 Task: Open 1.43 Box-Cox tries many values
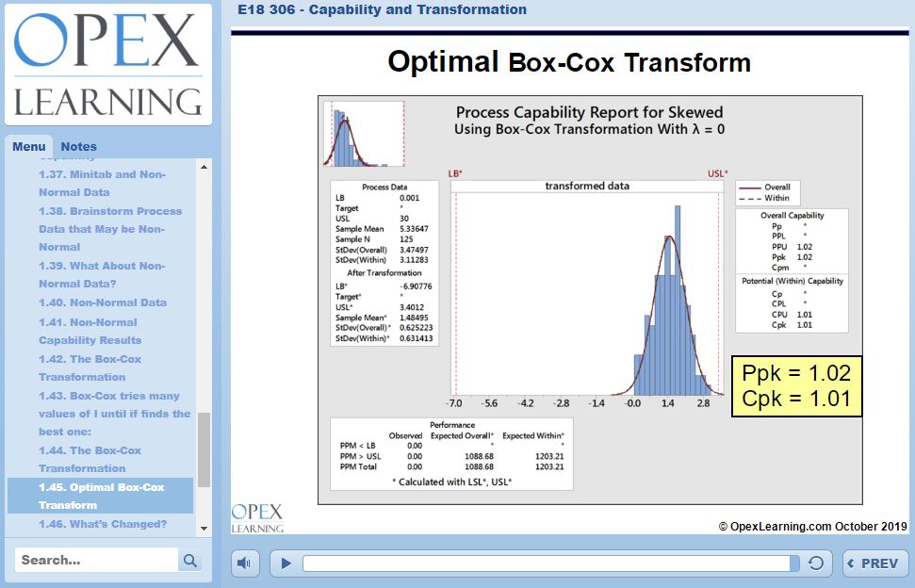pos(114,414)
